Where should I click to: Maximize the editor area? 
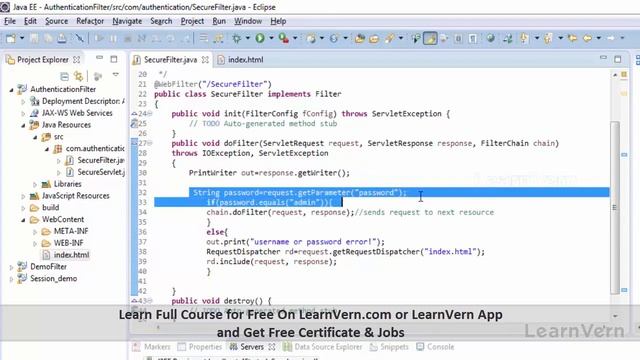pyautogui.click(x=618, y=60)
